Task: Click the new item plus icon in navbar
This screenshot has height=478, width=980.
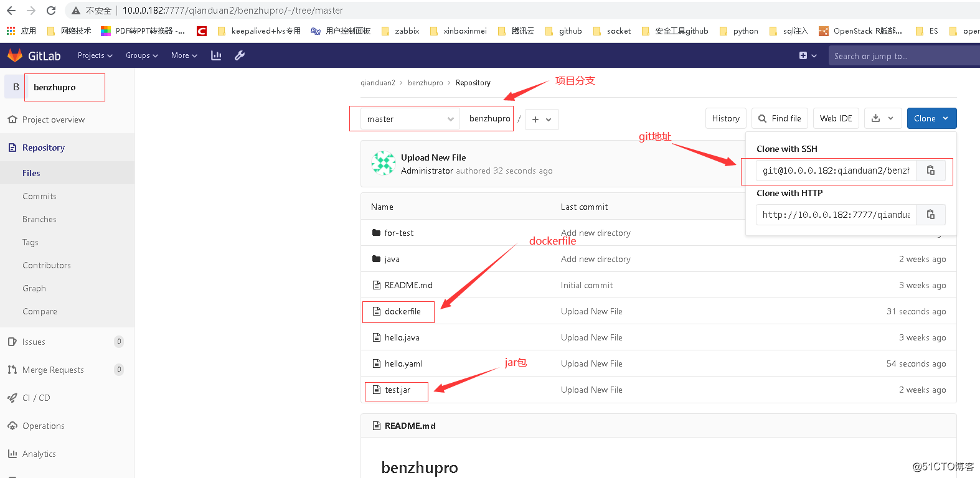Action: [803, 55]
